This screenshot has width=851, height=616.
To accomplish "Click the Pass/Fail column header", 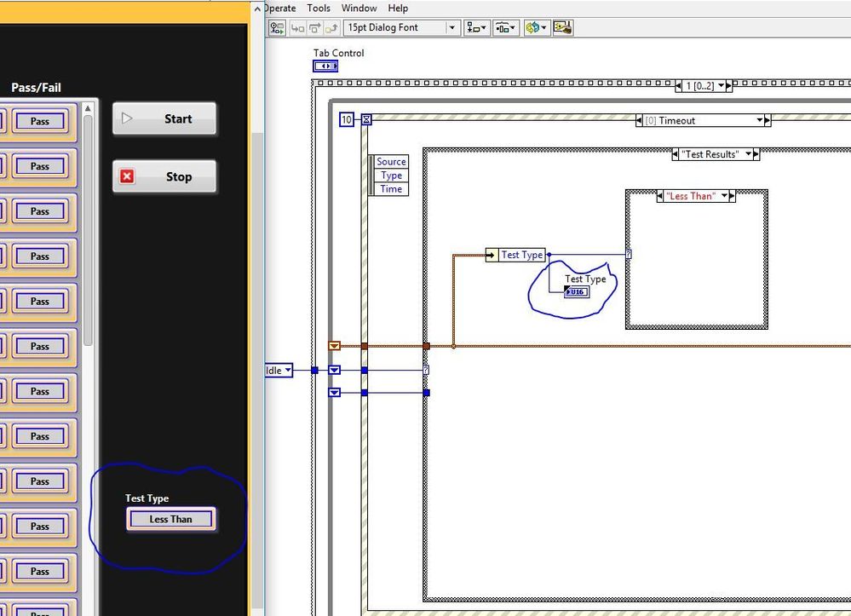I will coord(37,88).
